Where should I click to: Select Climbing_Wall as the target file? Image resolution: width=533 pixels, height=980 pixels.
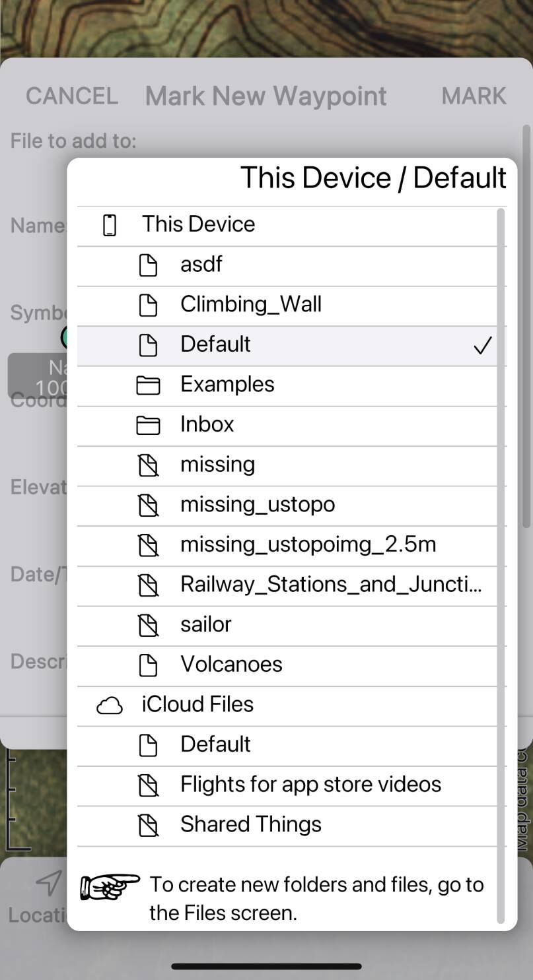251,305
